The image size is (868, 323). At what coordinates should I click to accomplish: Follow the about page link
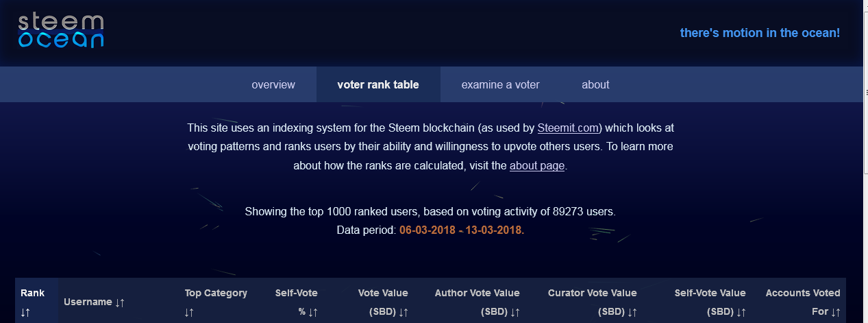point(537,166)
